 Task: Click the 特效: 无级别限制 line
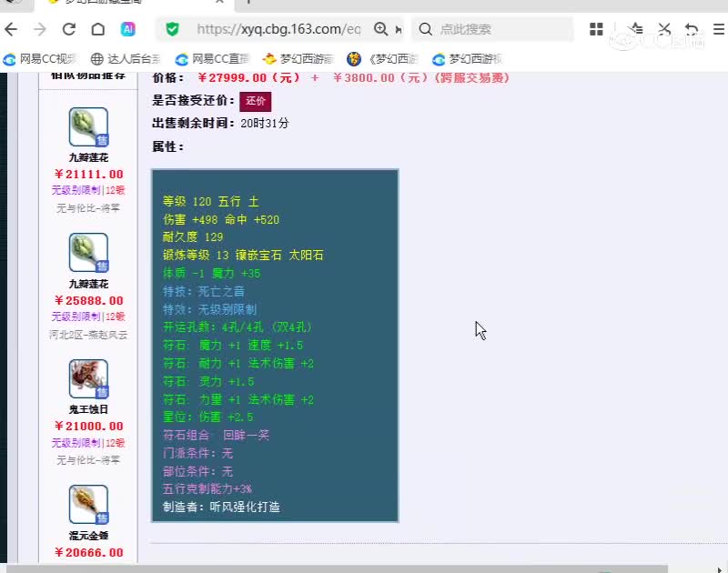[x=209, y=309]
